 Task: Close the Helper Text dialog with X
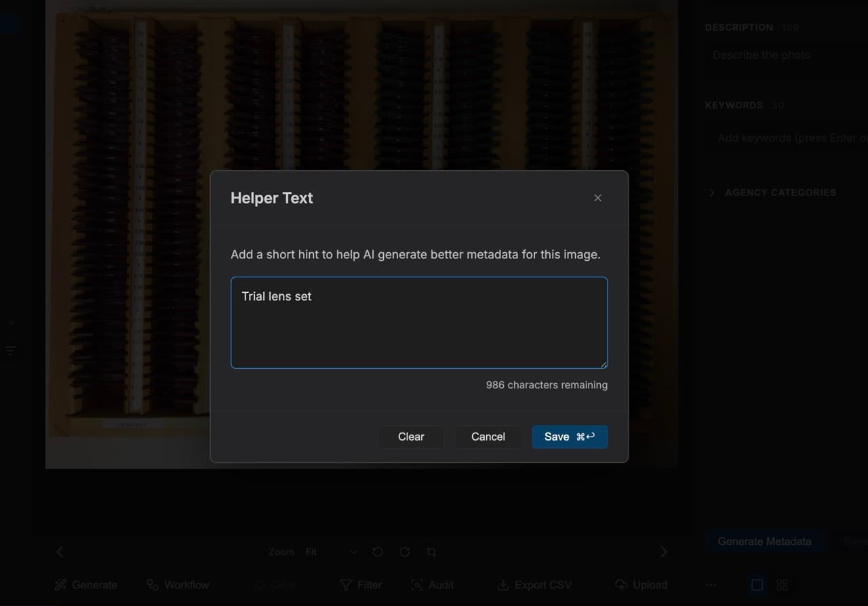coord(597,198)
